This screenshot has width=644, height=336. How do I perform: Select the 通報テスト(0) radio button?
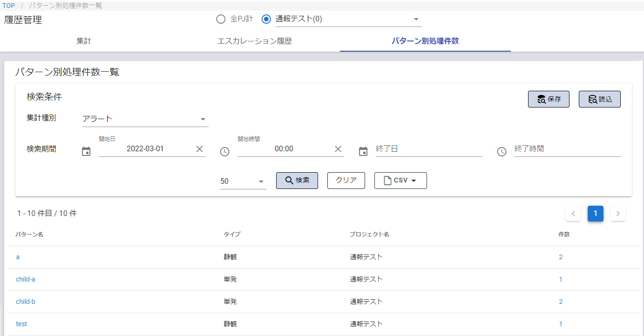point(266,19)
